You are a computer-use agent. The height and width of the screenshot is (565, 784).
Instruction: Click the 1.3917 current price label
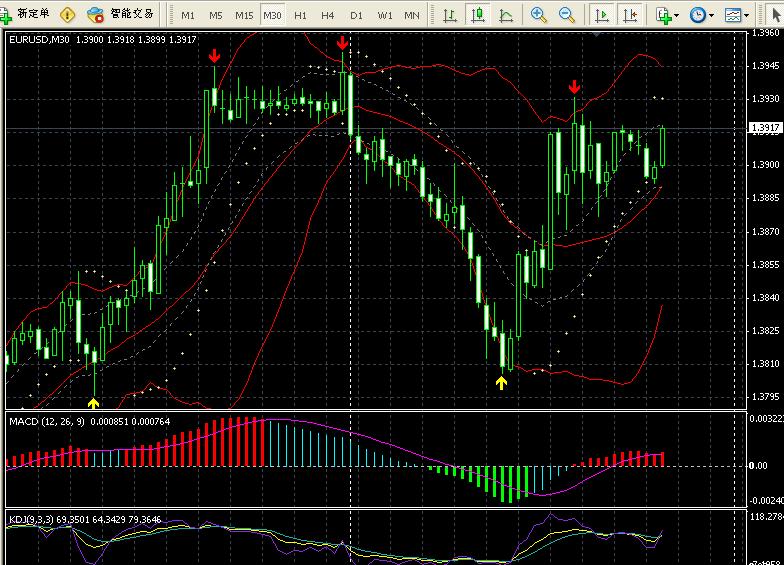click(764, 128)
